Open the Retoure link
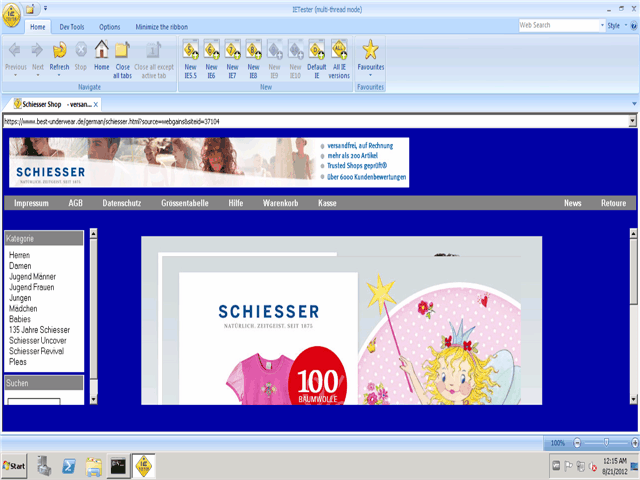The width and height of the screenshot is (640, 480). click(x=613, y=203)
